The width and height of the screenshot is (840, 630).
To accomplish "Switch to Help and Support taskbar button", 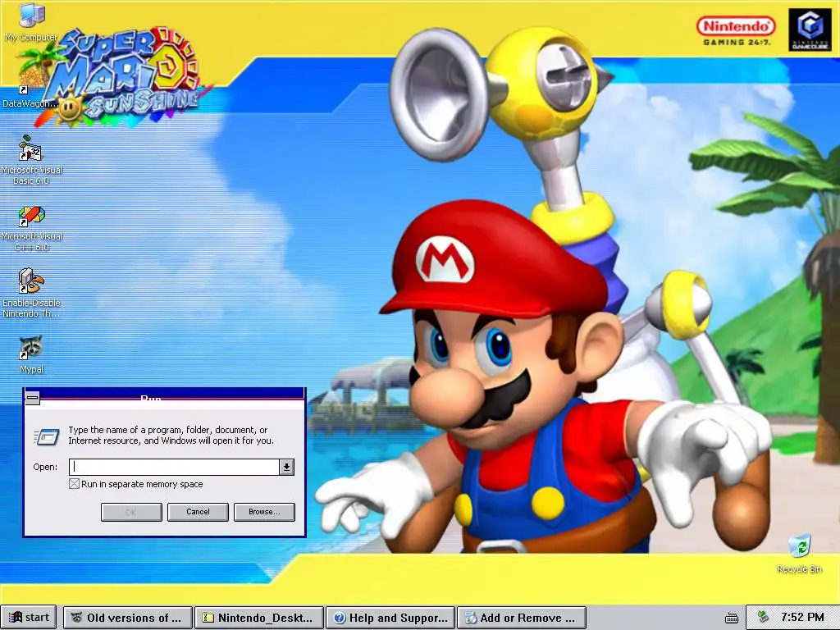I will (x=390, y=618).
